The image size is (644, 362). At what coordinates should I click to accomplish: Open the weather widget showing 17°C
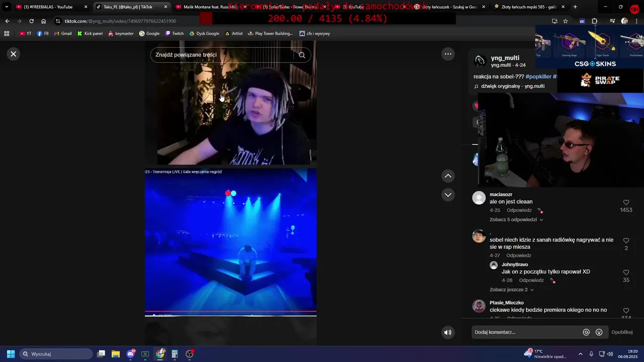point(545,354)
